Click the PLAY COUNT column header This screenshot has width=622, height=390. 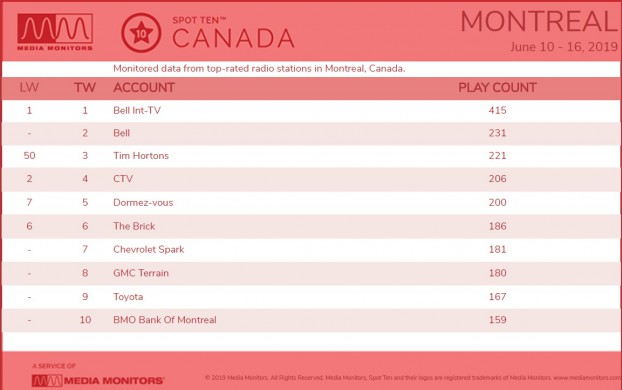pos(497,88)
